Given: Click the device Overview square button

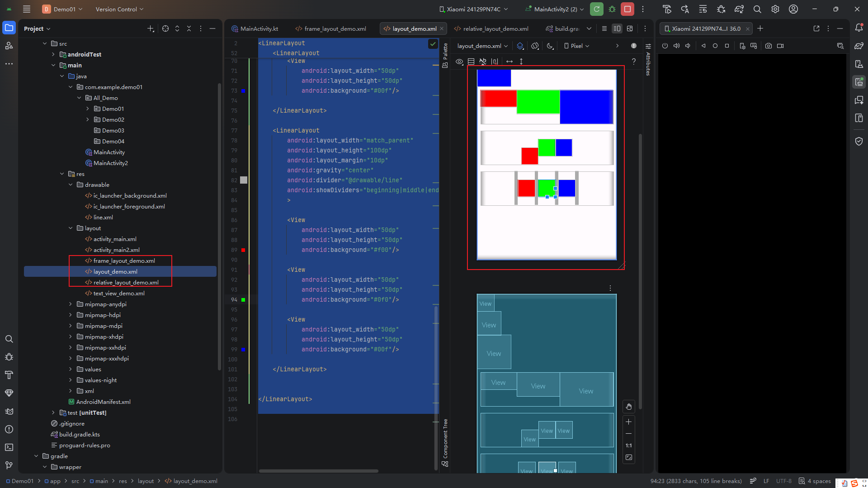Looking at the screenshot, I should tap(727, 46).
